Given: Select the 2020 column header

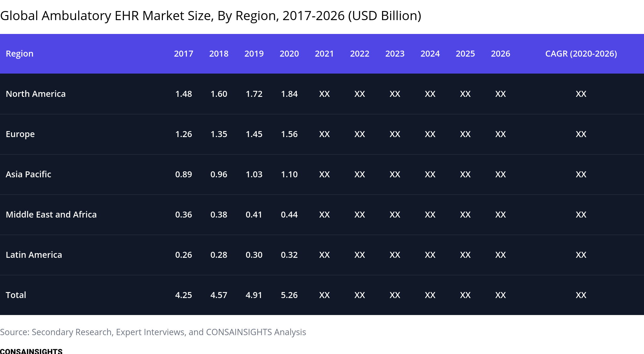Looking at the screenshot, I should (289, 54).
